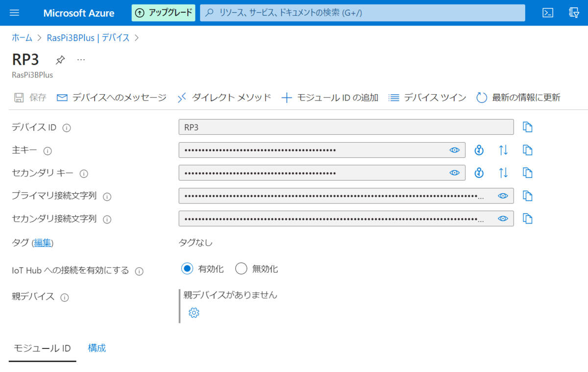Viewport: 588px width, 372px height.
Task: Go to ホーム breadcrumb
Action: 22,38
